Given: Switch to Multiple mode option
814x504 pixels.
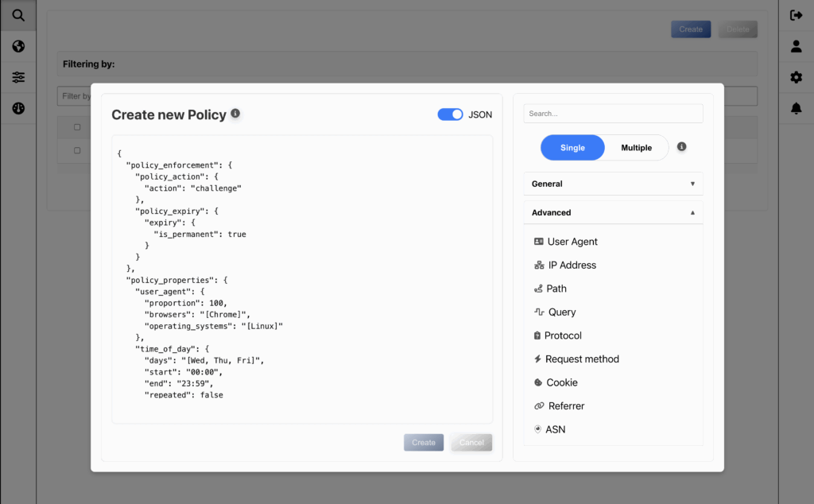Looking at the screenshot, I should tap(636, 148).
